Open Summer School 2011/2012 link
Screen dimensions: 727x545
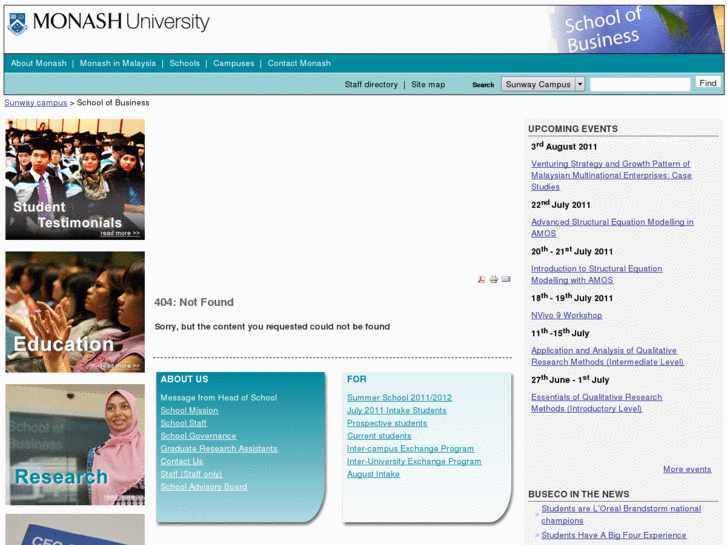pos(399,398)
